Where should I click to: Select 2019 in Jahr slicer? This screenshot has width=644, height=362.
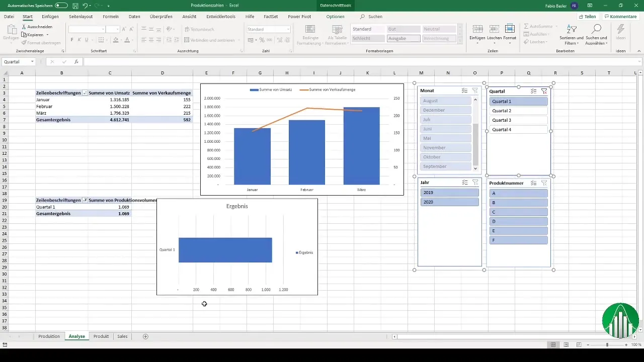[450, 193]
